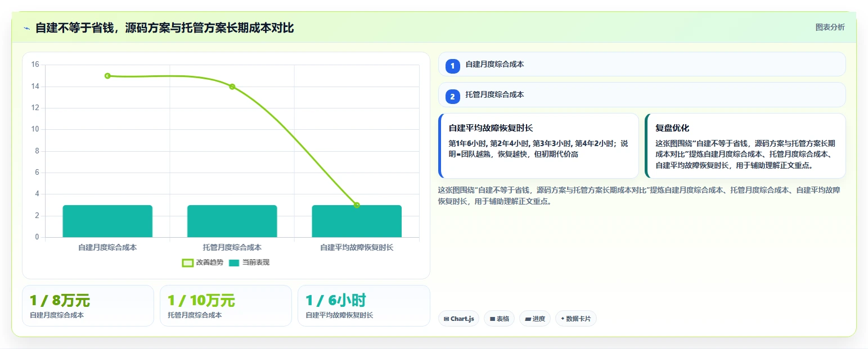Click the line point above 自建月度综合成本

[107, 76]
